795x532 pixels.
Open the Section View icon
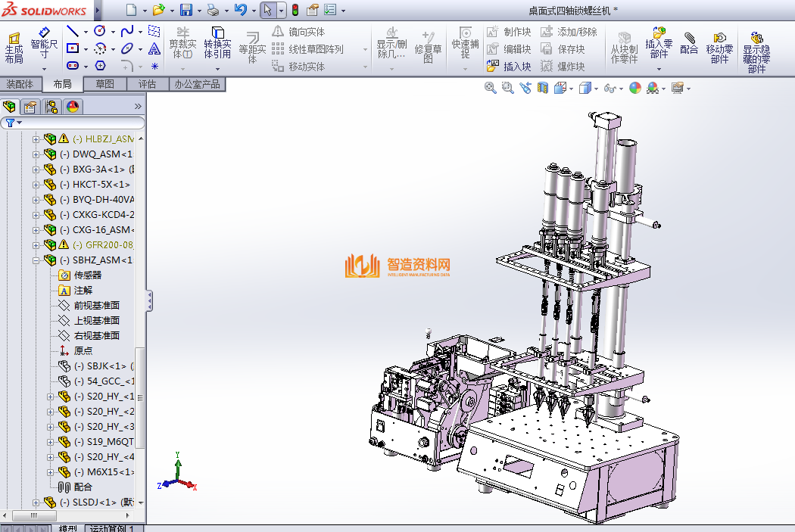(x=542, y=88)
